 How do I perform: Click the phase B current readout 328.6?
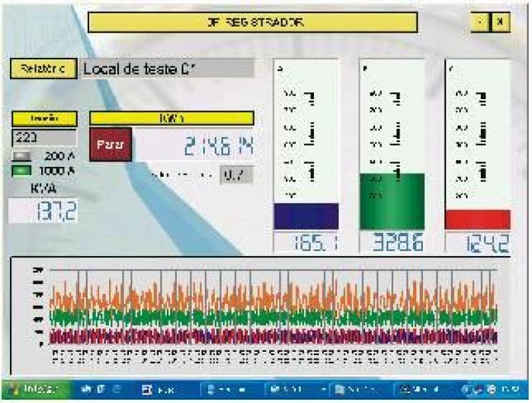392,243
